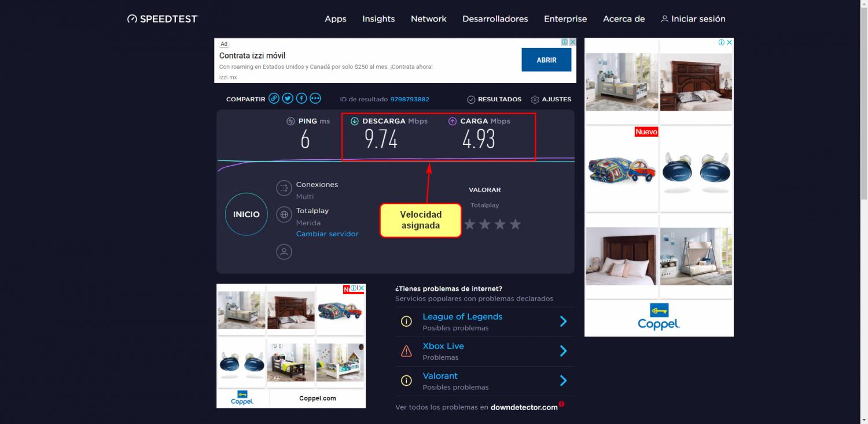The image size is (868, 424).
Task: Click the Conexiones multi connections icon
Action: [284, 188]
